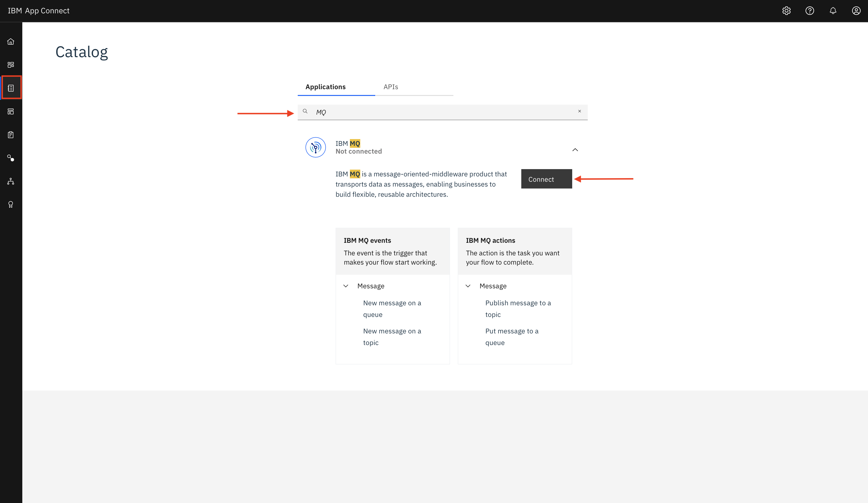Open the dashboard icon in the sidebar
The height and width of the screenshot is (503, 868).
(11, 65)
